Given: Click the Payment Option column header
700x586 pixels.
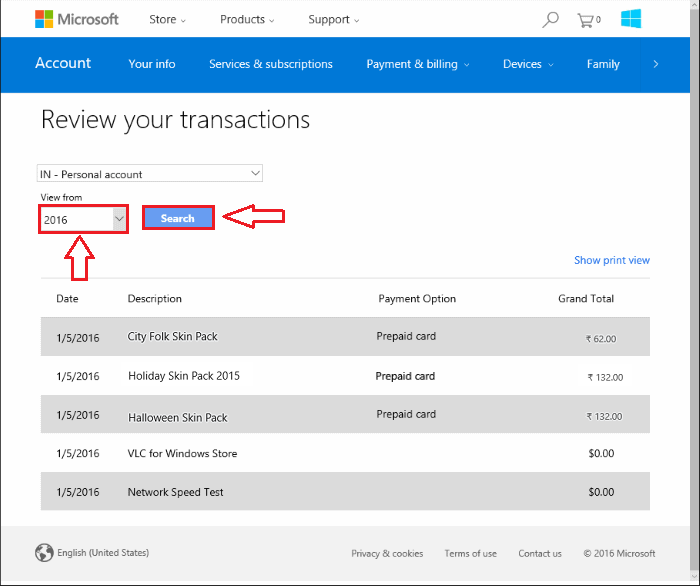Looking at the screenshot, I should coord(417,299).
